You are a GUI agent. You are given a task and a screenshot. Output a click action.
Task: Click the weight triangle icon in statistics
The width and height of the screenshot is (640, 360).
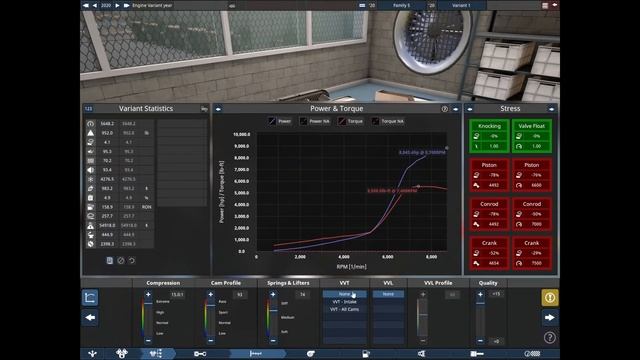(x=91, y=133)
